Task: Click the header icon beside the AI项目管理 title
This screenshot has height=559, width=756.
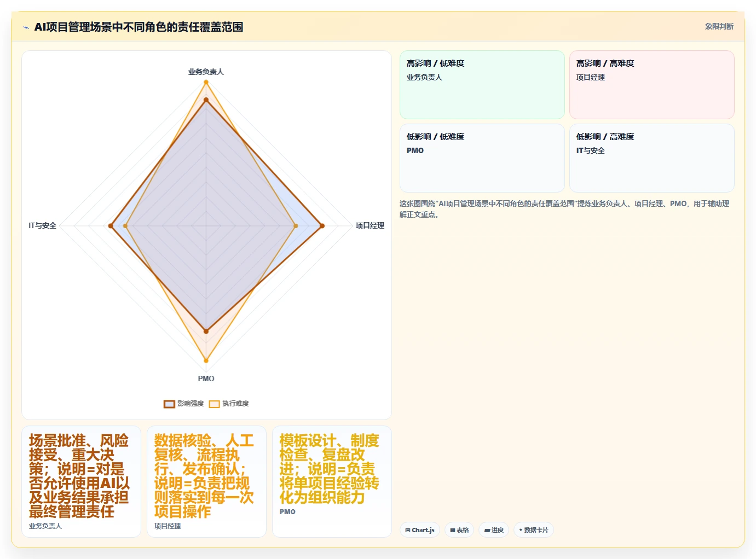Action: coord(26,27)
